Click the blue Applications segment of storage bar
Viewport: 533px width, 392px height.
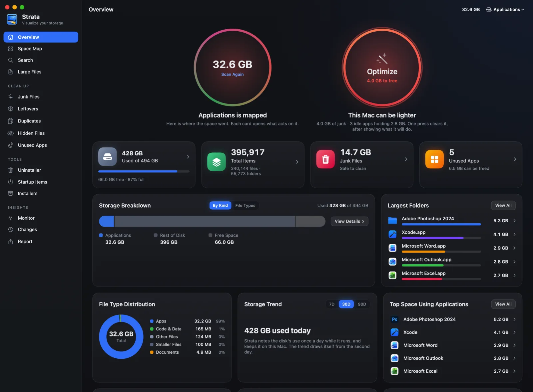click(107, 221)
